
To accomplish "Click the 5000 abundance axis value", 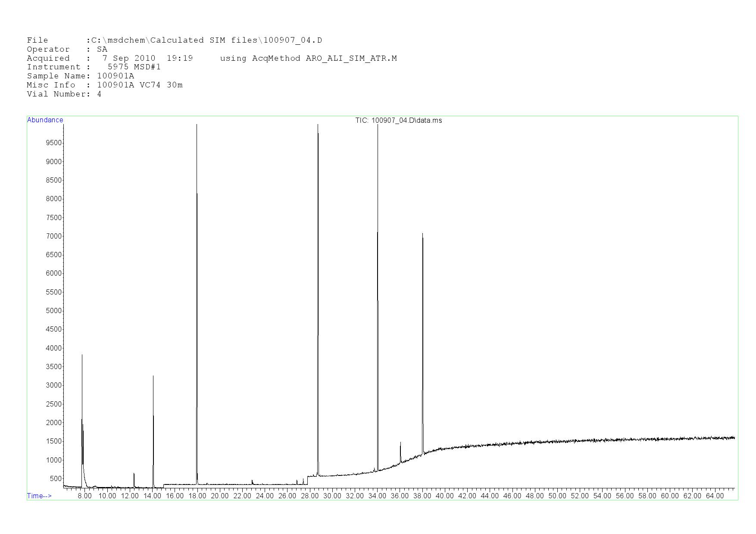I will (54, 311).
